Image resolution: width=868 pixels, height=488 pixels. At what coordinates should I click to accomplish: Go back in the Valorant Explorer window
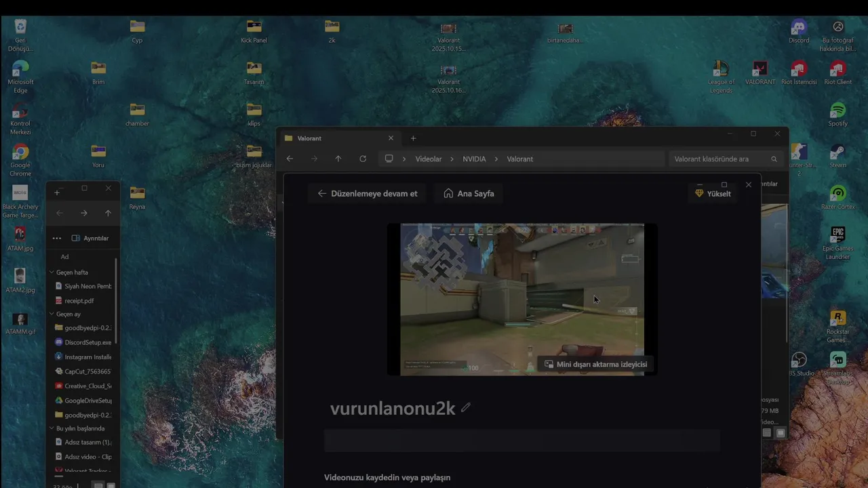point(290,159)
